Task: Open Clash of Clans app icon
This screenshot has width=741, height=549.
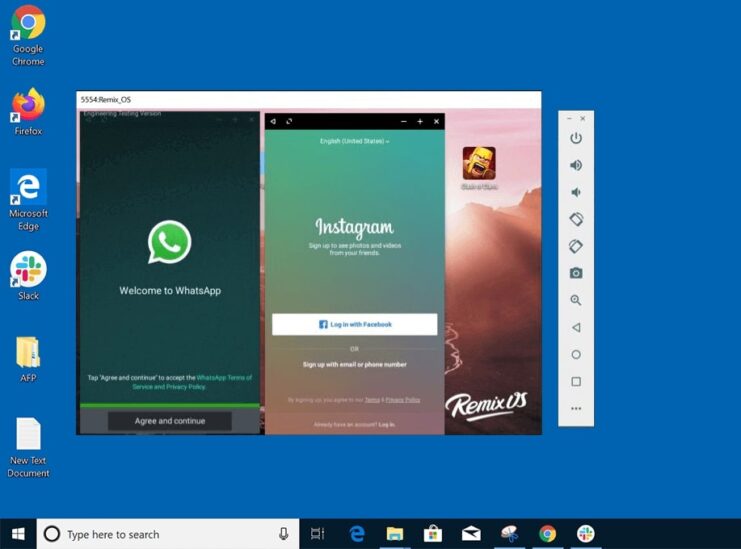Action: (x=479, y=165)
